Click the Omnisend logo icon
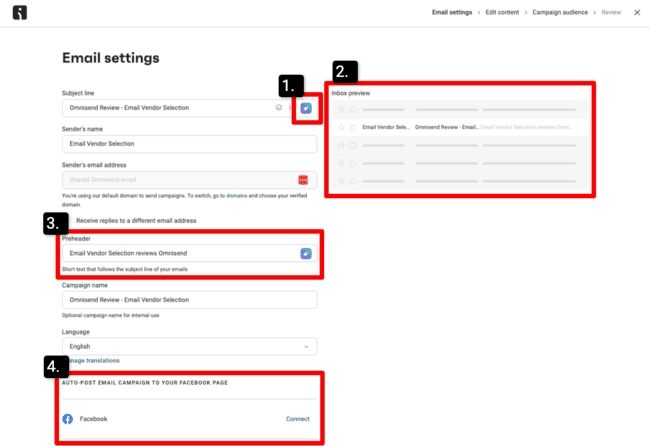This screenshot has width=650, height=446. pos(19,12)
